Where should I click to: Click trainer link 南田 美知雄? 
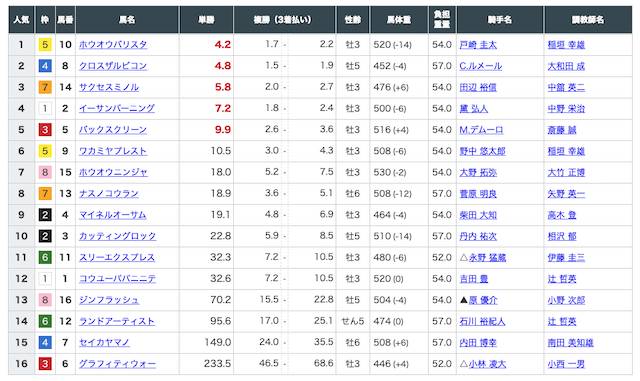[x=570, y=342]
